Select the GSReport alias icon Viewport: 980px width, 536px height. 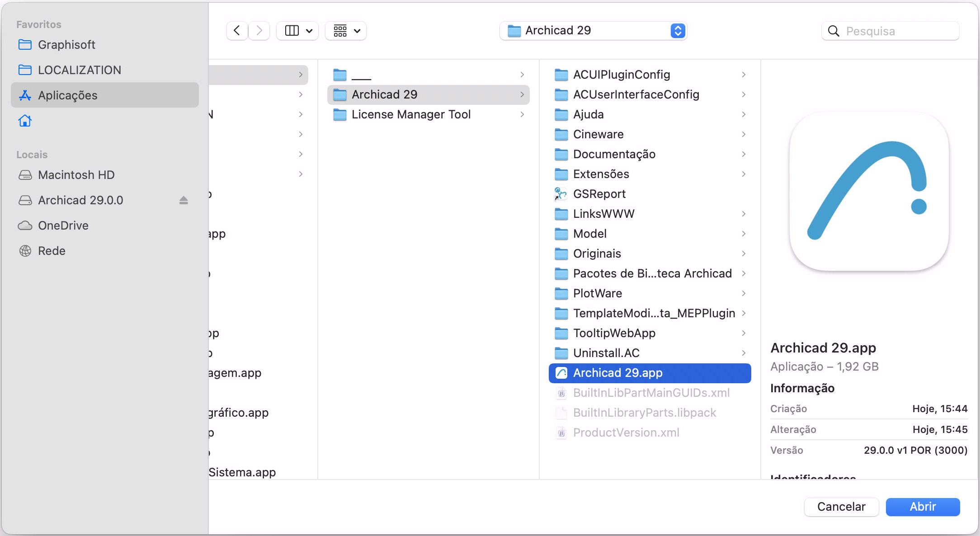point(561,194)
